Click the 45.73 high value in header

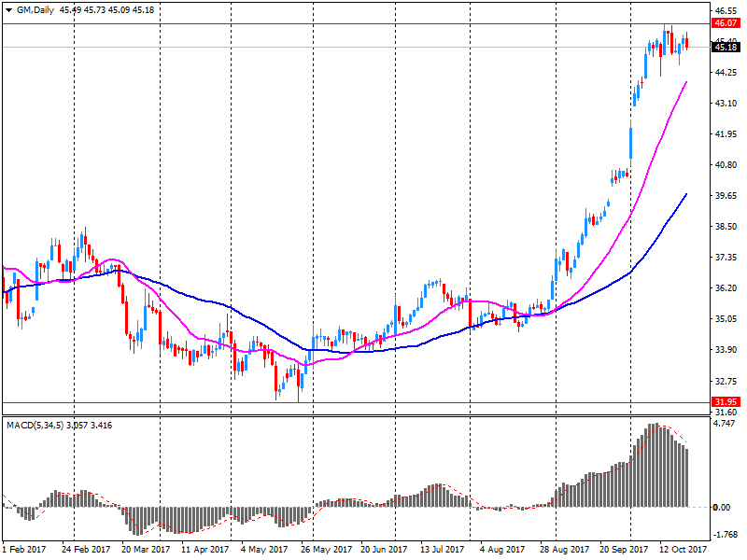click(x=94, y=10)
